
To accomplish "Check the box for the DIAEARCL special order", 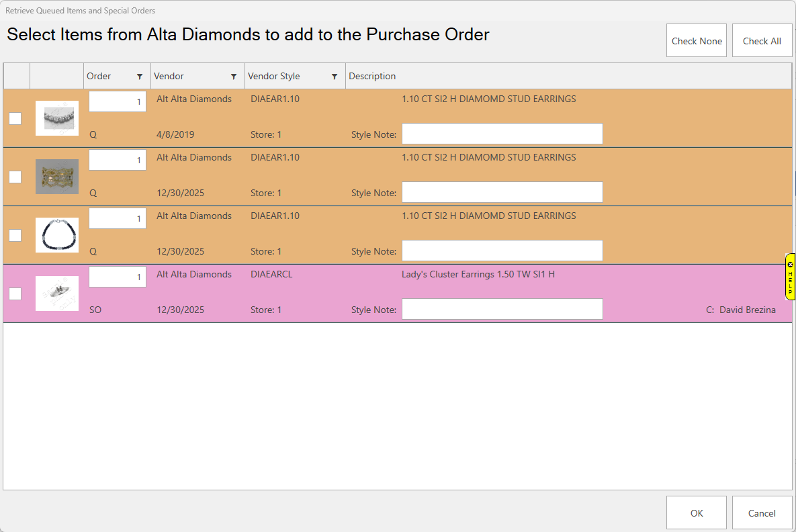I will click(15, 294).
